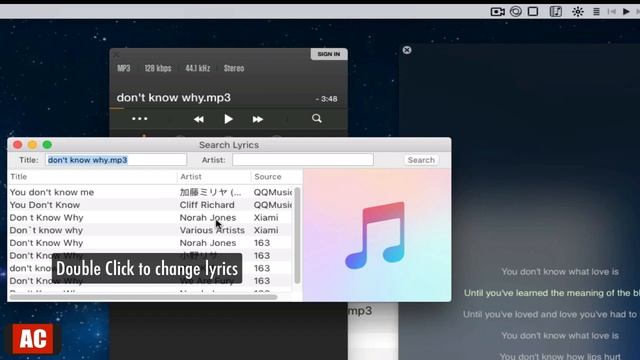Click the rewind button in the player
Viewport: 640px width, 360px height.
pos(199,119)
